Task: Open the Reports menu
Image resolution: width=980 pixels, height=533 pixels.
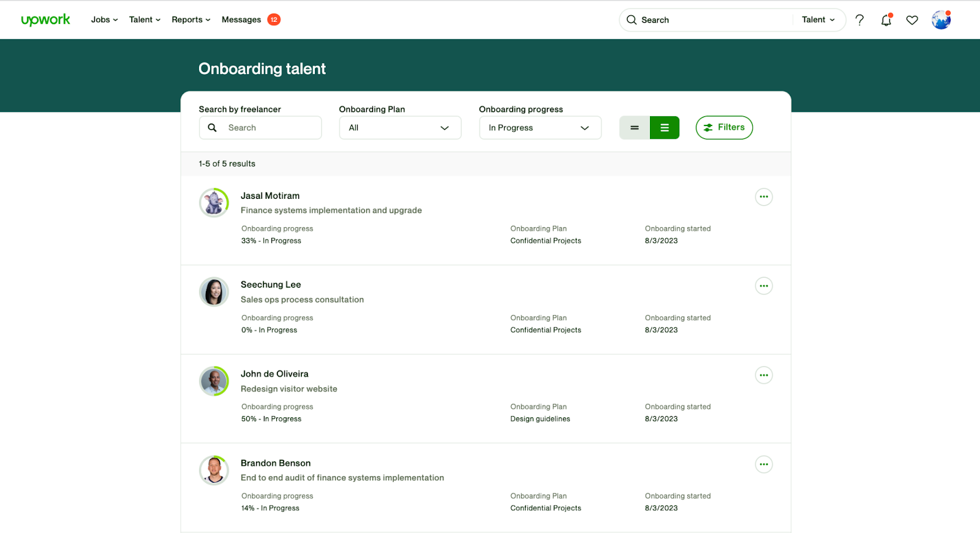Action: 190,20
